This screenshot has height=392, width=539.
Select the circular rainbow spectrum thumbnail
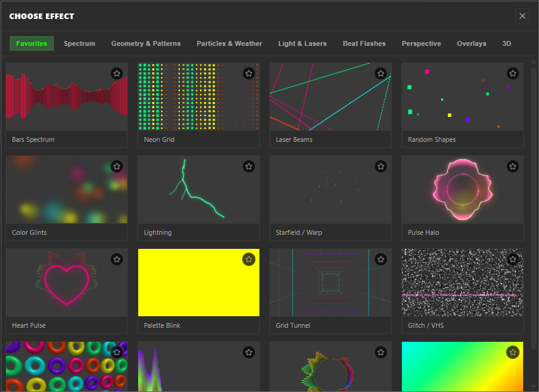click(x=331, y=366)
